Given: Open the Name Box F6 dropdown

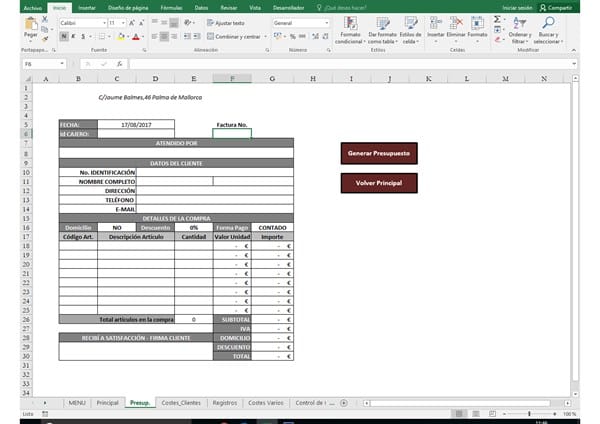Looking at the screenshot, I should [62, 64].
